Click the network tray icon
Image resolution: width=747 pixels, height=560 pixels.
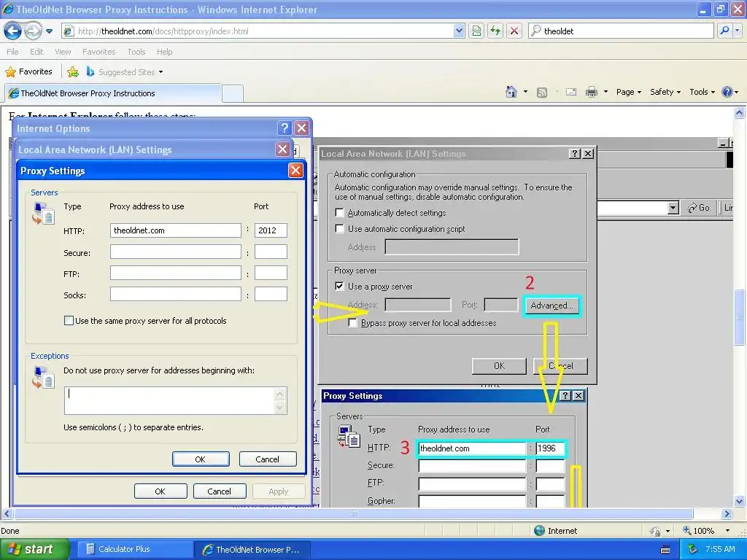tap(693, 550)
